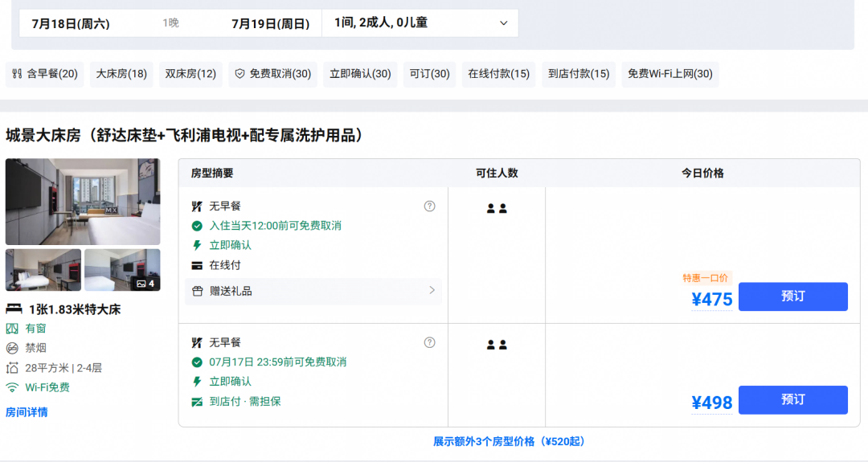Open check-out date 7月19日(周日)
Screen dimensions: 868x462
[x=270, y=24]
